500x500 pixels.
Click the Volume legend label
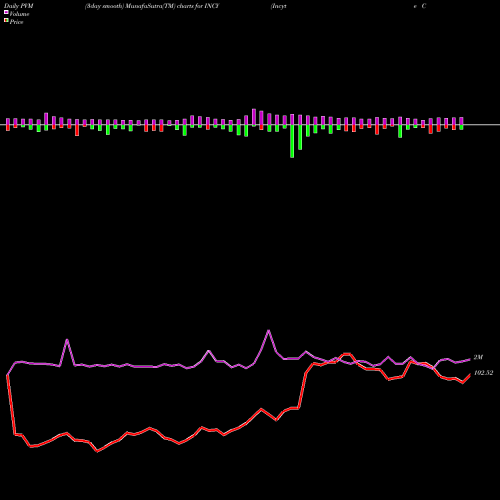click(19, 14)
